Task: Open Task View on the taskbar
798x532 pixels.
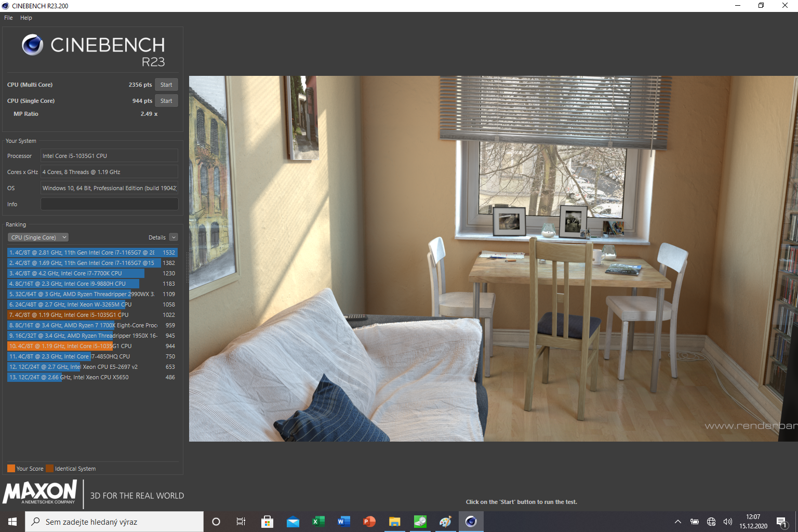Action: click(241, 522)
